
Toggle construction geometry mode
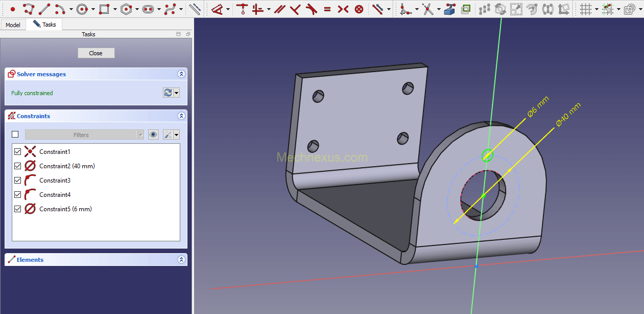click(195, 9)
